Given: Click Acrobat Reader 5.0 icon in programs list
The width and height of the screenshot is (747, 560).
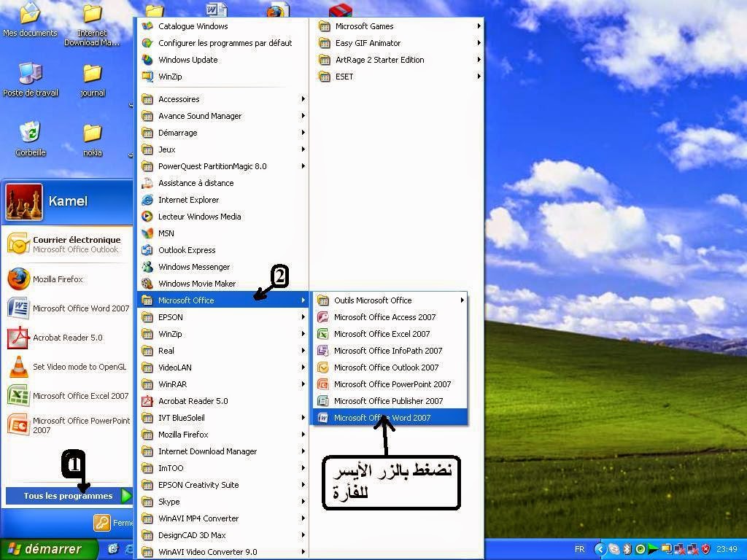Looking at the screenshot, I should (x=147, y=401).
